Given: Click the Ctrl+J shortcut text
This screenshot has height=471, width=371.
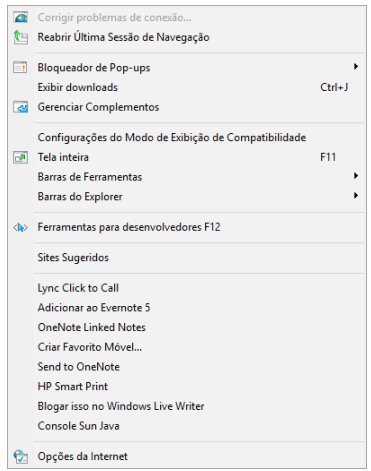Looking at the screenshot, I should click(334, 87).
